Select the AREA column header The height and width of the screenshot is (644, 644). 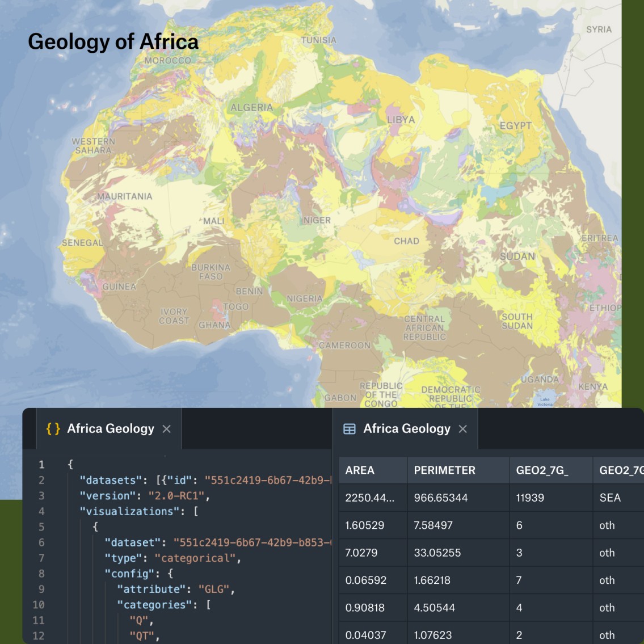[x=373, y=470]
